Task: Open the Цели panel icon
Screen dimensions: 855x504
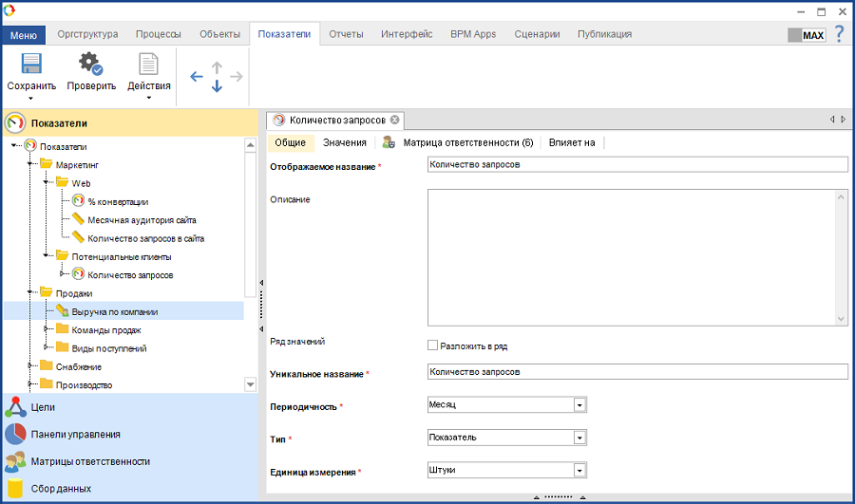Action: pos(15,407)
